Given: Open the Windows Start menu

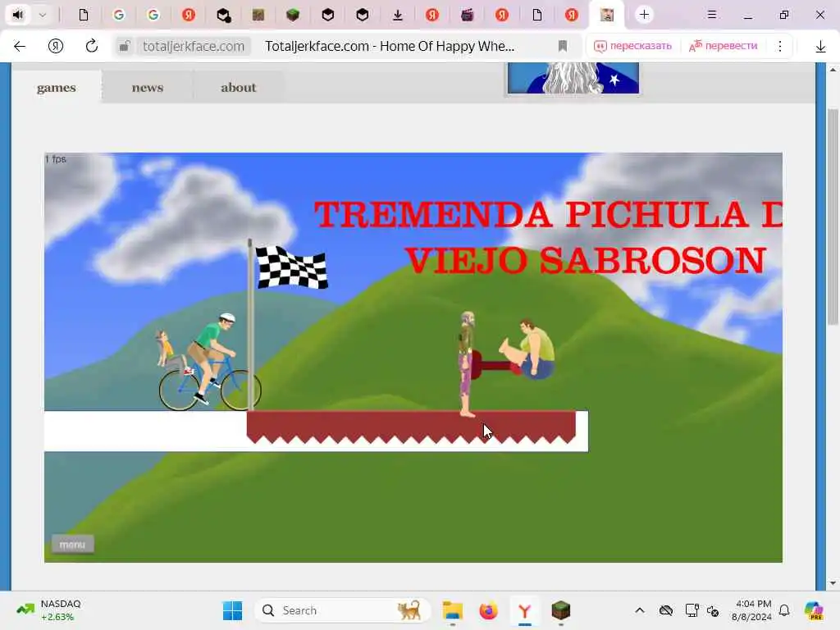Looking at the screenshot, I should (232, 610).
